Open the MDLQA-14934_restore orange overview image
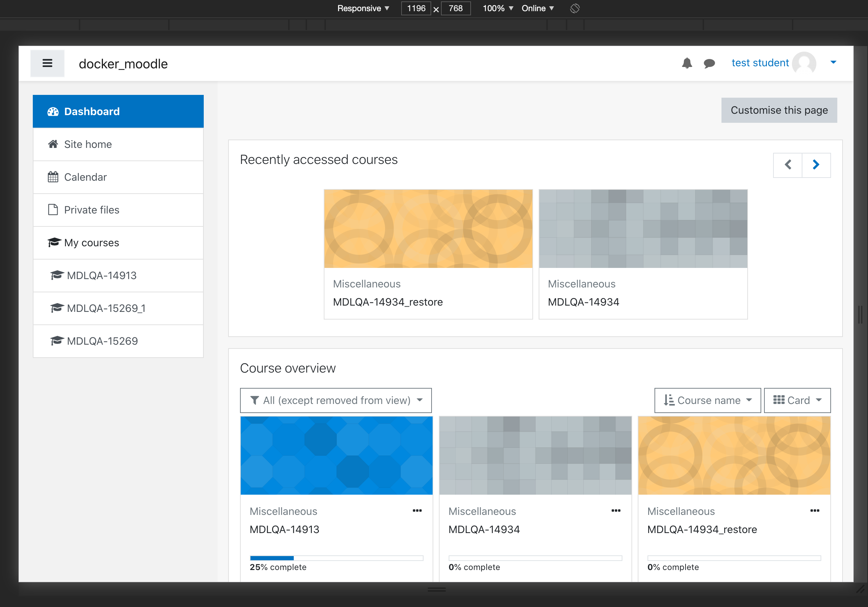The width and height of the screenshot is (868, 607). click(x=734, y=456)
